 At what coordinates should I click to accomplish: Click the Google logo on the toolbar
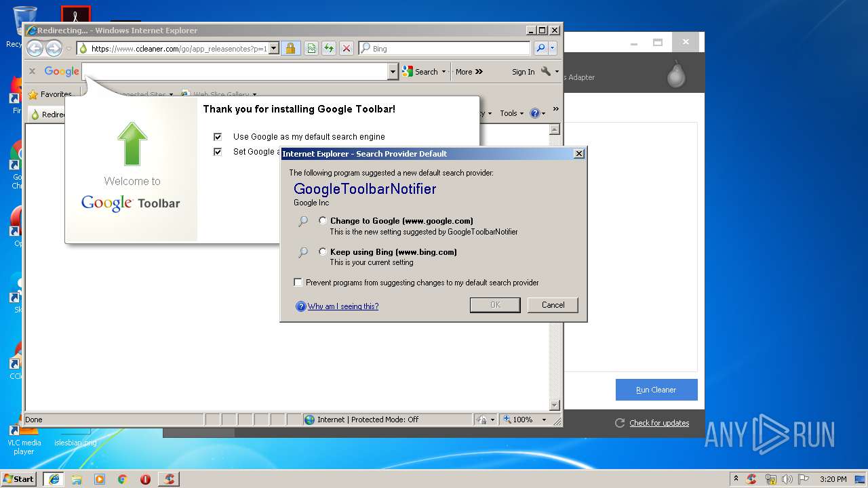(62, 71)
